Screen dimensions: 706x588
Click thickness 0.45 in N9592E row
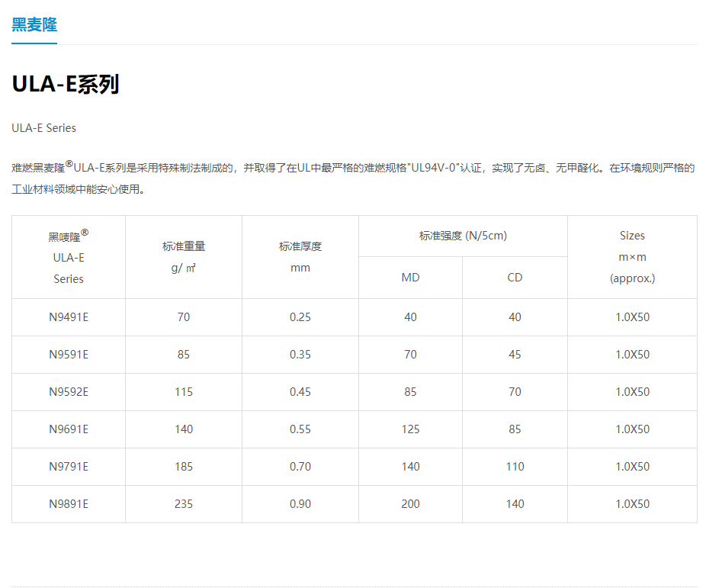coord(300,392)
